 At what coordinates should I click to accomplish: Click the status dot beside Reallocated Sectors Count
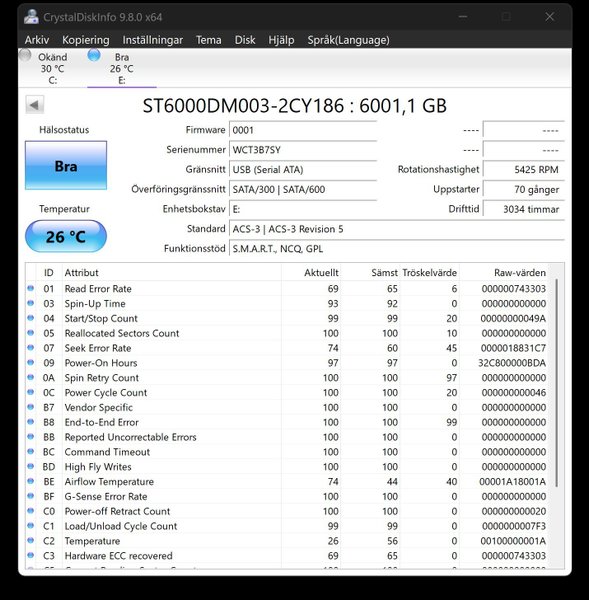click(31, 333)
